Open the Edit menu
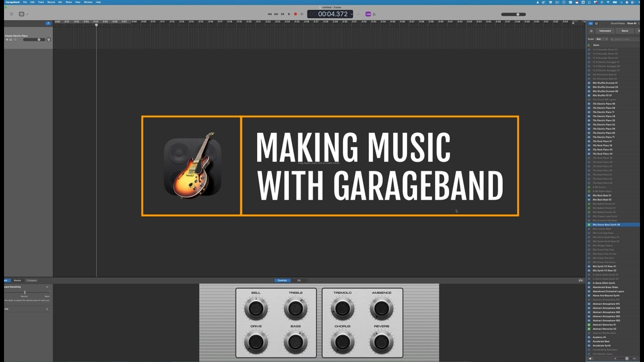This screenshot has height=362, width=644. (32, 2)
